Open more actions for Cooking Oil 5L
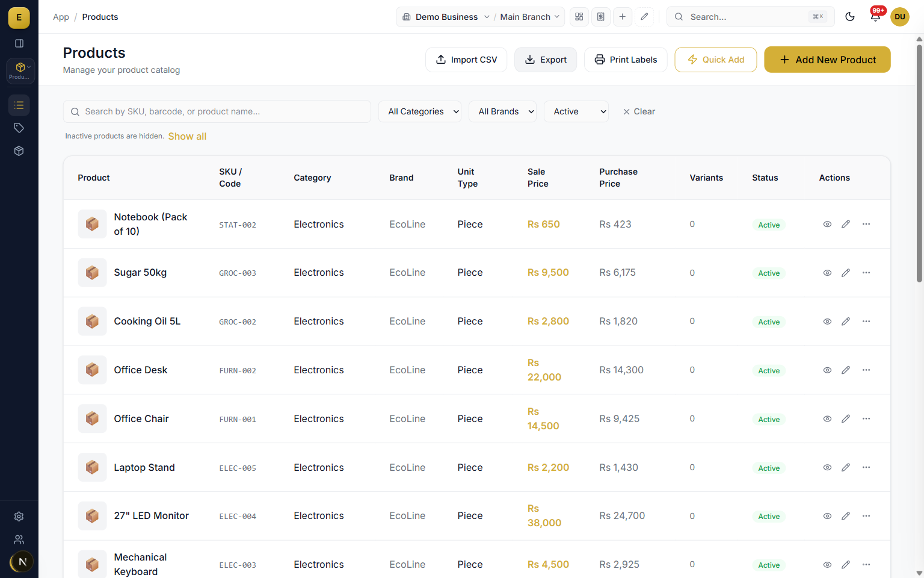Image resolution: width=924 pixels, height=578 pixels. (x=866, y=322)
